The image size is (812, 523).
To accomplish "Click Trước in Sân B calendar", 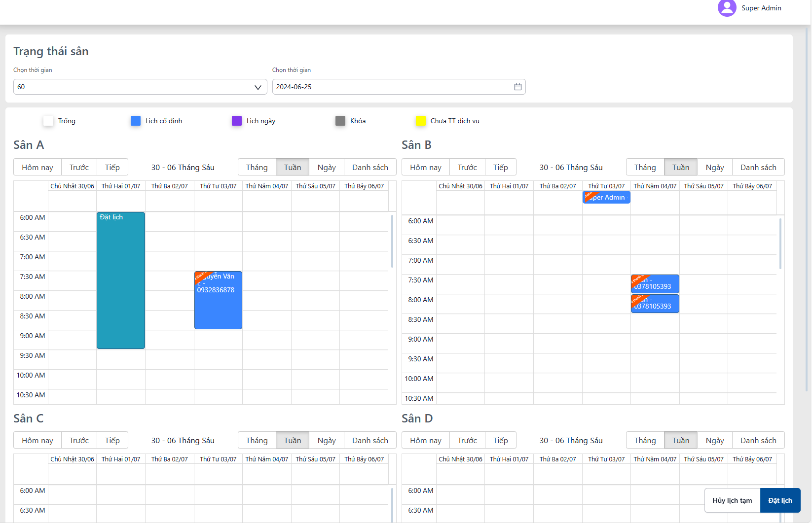I will pos(467,167).
